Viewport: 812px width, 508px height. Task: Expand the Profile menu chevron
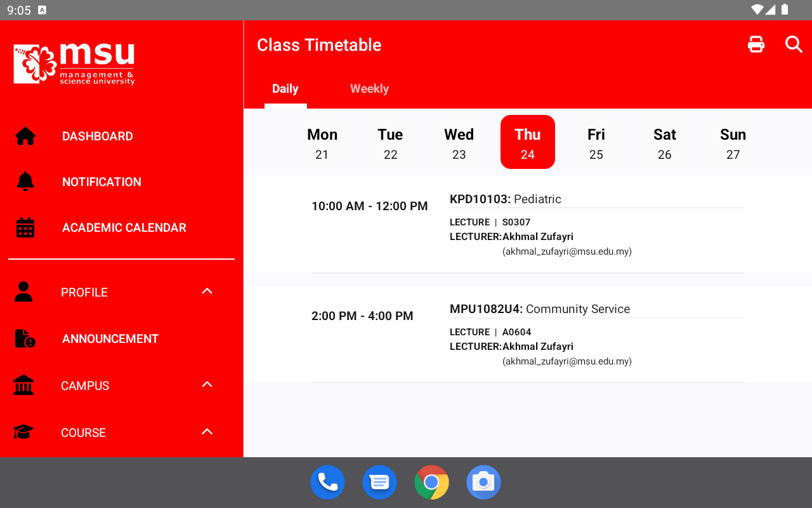(207, 291)
